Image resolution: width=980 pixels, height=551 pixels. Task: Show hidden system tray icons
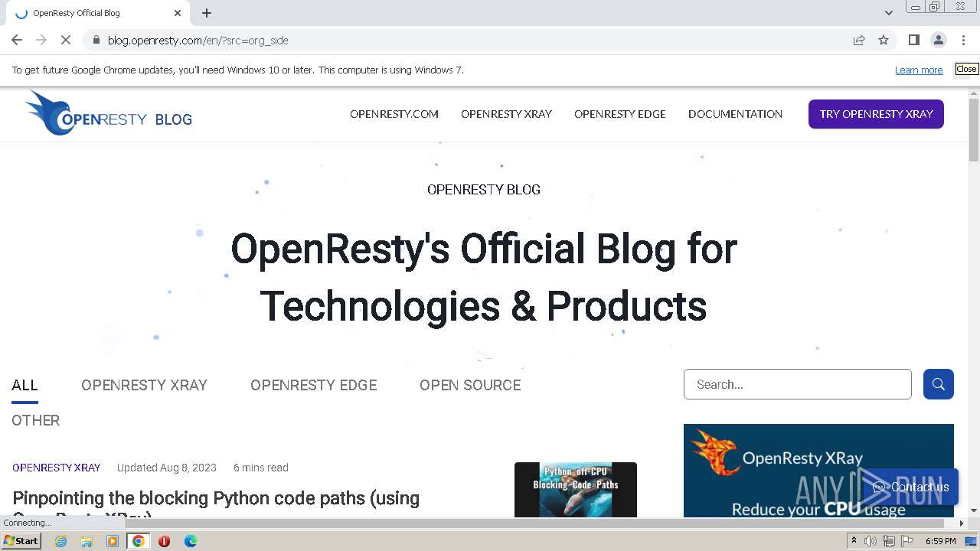pyautogui.click(x=854, y=541)
